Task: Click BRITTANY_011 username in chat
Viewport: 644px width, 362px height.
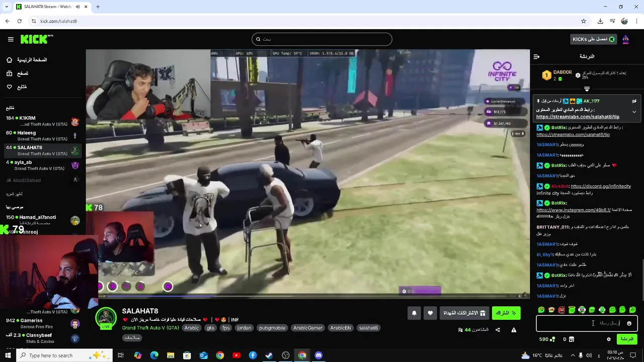Action: pyautogui.click(x=553, y=227)
